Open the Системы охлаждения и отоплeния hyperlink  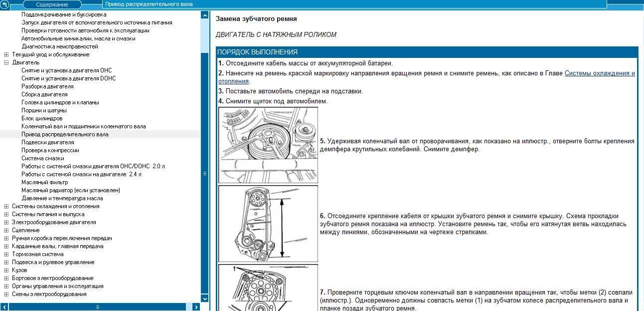(x=427, y=77)
